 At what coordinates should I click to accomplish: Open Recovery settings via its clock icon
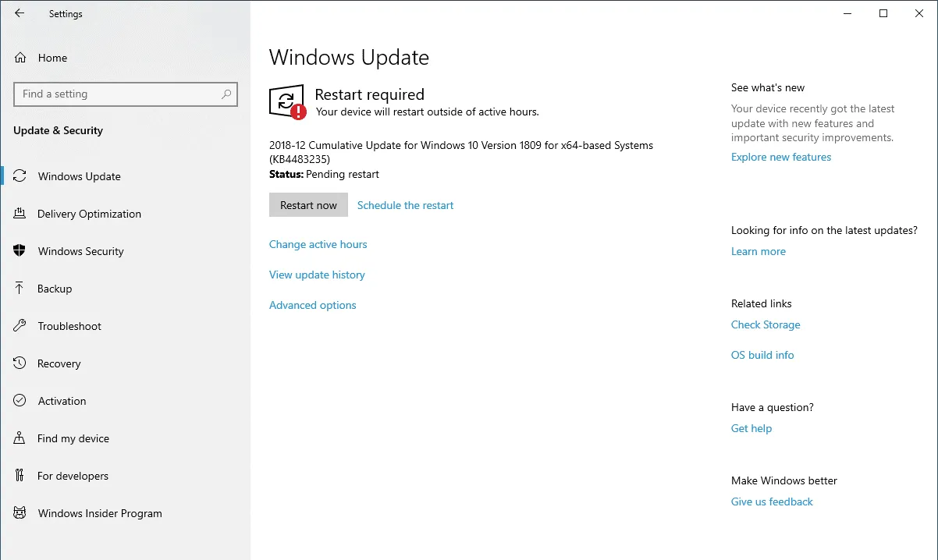click(20, 363)
